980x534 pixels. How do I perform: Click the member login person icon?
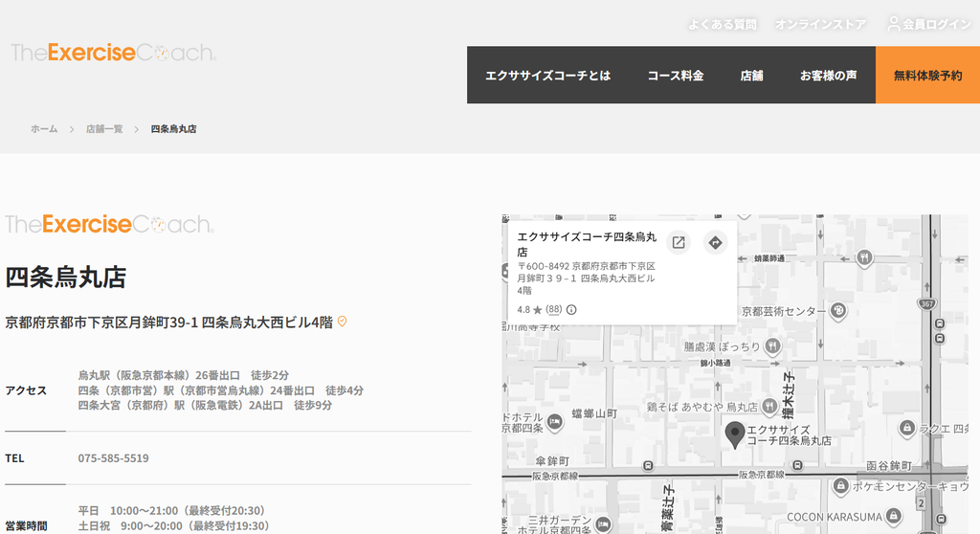[894, 24]
